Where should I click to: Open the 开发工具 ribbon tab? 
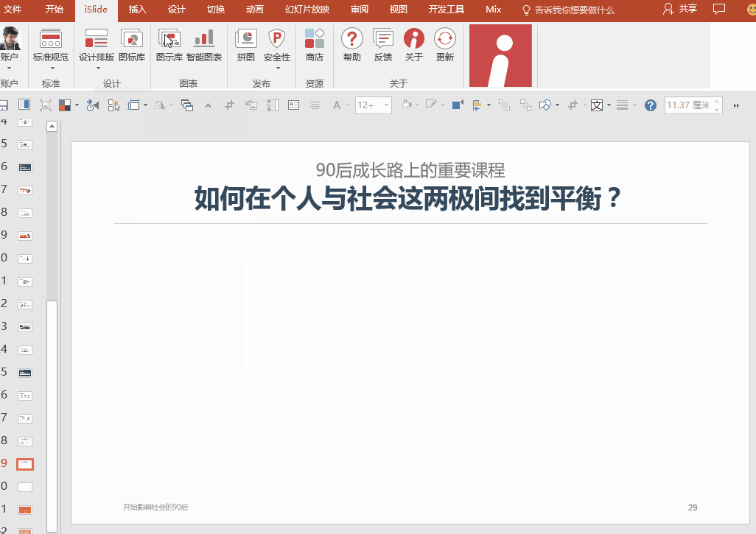(x=446, y=9)
